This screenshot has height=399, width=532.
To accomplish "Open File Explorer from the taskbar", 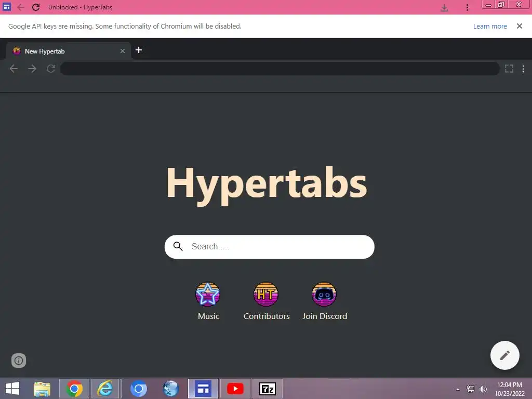I will [x=42, y=389].
